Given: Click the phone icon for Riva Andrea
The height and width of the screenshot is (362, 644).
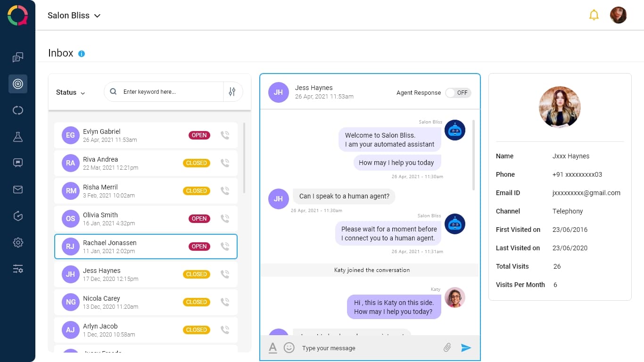Looking at the screenshot, I should click(225, 163).
